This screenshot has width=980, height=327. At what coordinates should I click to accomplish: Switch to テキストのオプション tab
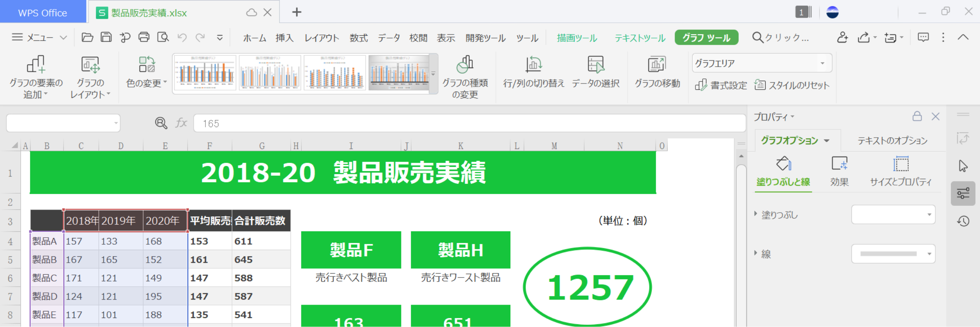(x=893, y=141)
